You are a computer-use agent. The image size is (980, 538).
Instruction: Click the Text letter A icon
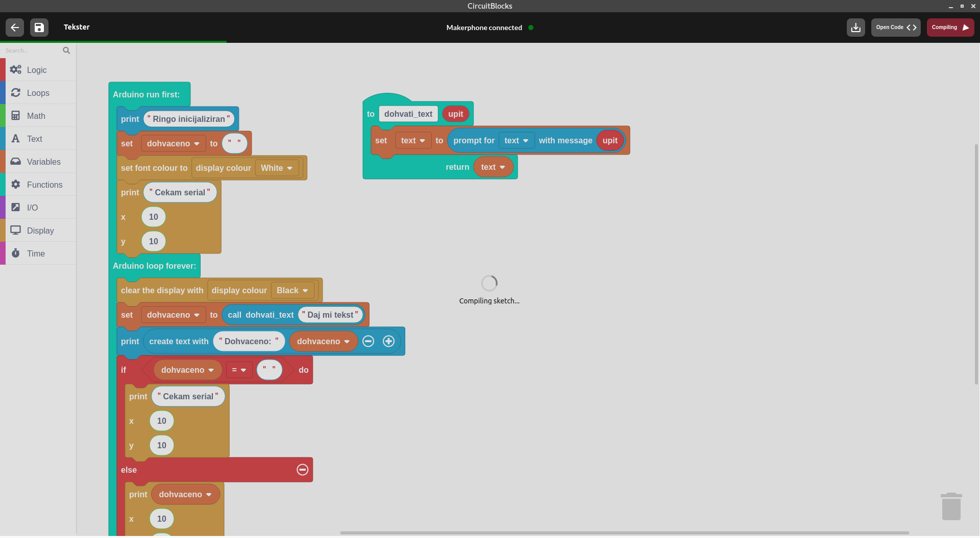click(x=16, y=138)
